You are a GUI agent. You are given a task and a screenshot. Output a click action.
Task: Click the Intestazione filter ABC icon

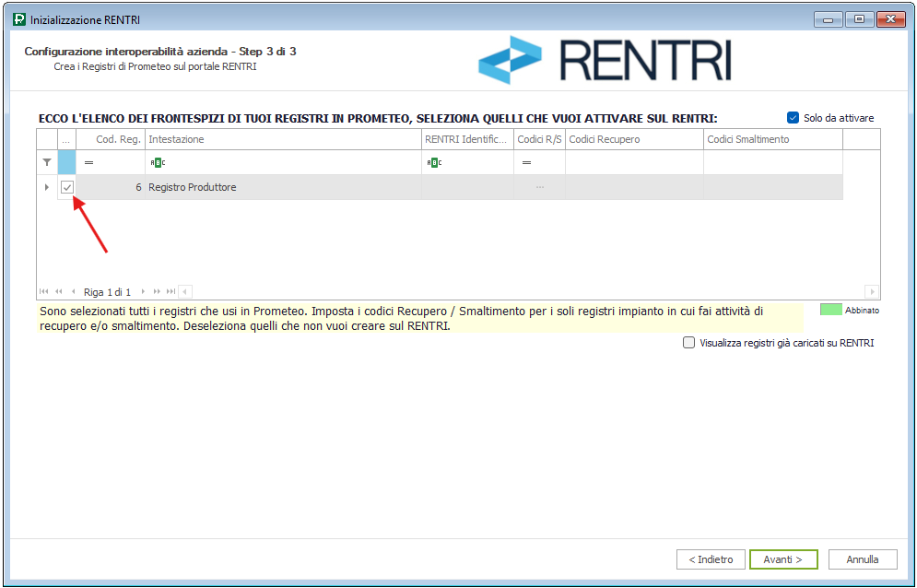[158, 162]
